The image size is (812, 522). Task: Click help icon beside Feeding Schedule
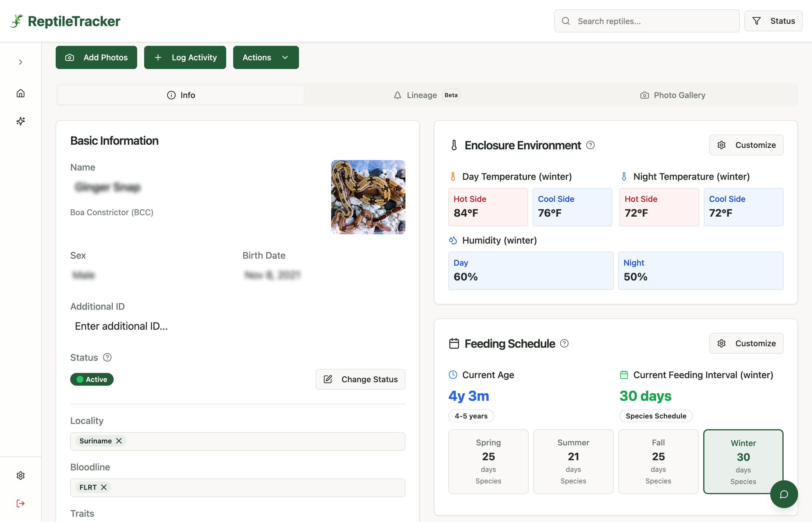point(564,343)
